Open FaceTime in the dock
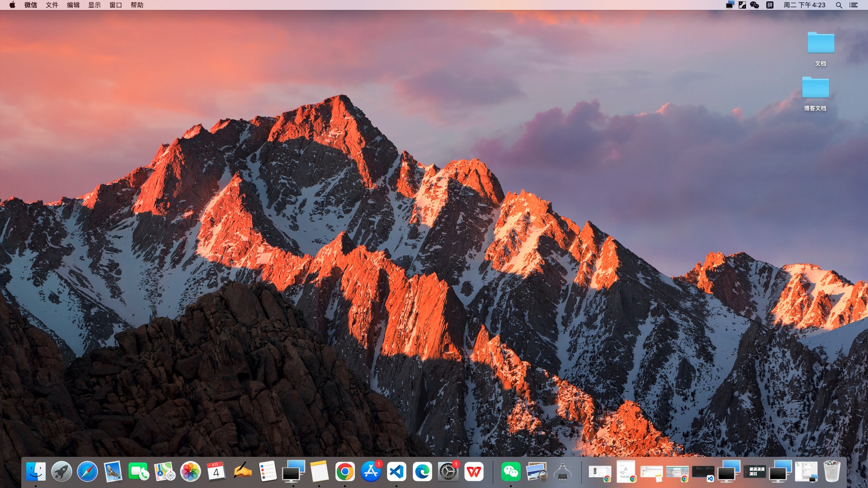This screenshot has height=488, width=868. point(139,472)
